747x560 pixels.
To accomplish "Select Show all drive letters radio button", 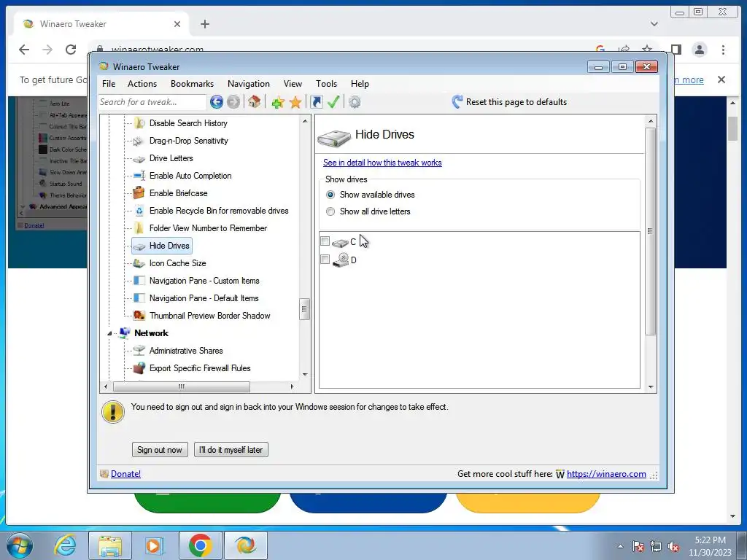I will click(x=330, y=211).
